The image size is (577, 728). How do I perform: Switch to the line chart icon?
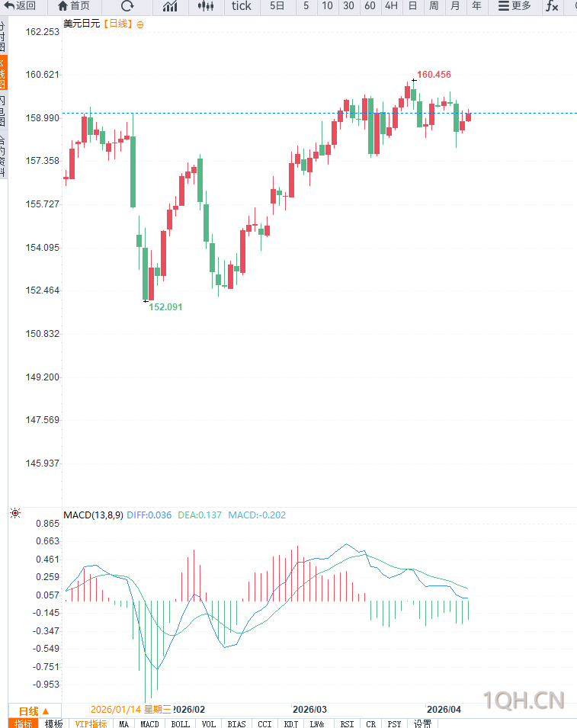click(170, 6)
